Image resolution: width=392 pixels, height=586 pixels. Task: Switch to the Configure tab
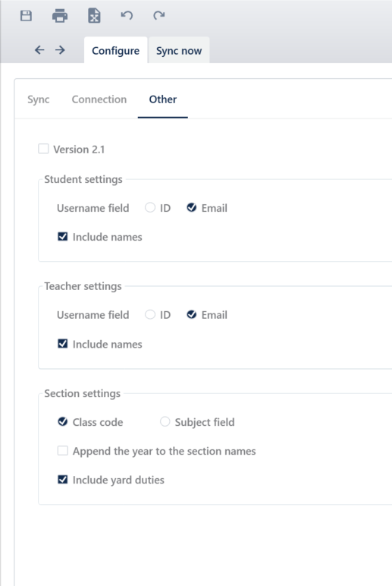[x=116, y=50]
